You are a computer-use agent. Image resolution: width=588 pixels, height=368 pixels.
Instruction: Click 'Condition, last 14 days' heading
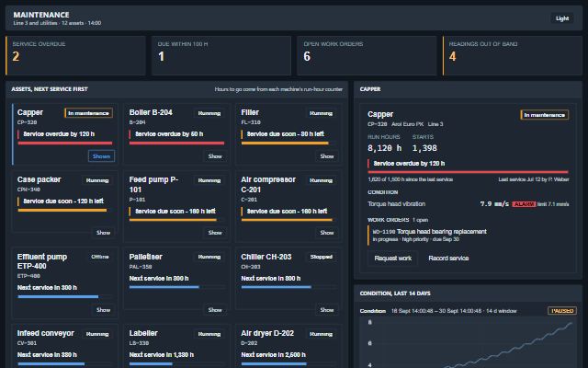[x=395, y=293]
